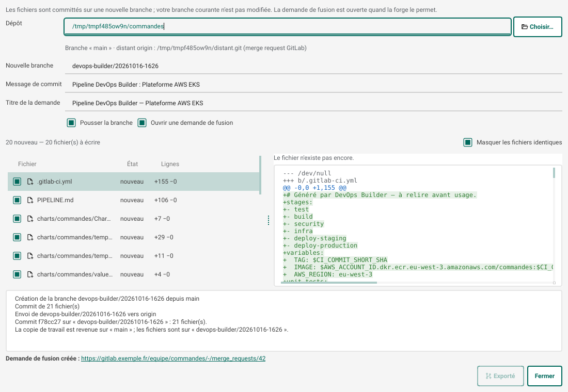The image size is (568, 392).
Task: Click the vertical dots splitter handle between panes
Action: 269,220
